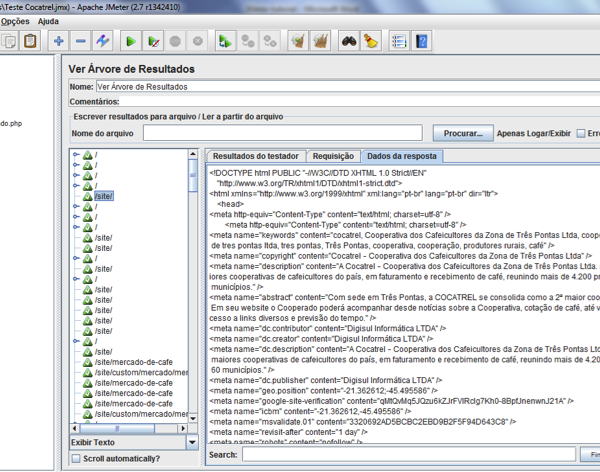
Task: Toggle the Erros checkbox
Action: (581, 133)
